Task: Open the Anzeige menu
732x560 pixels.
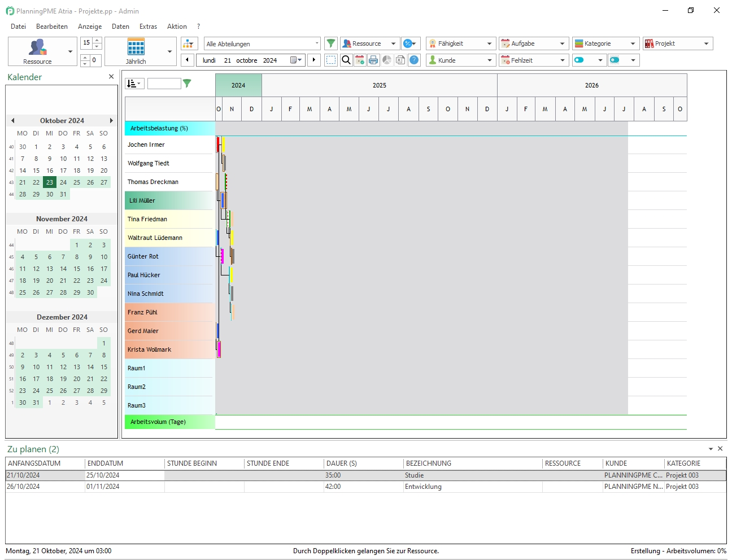Action: 90,27
